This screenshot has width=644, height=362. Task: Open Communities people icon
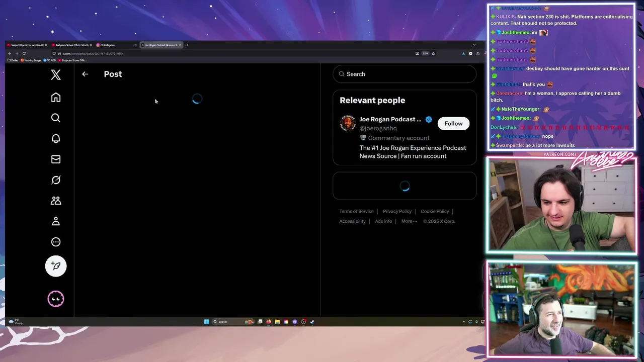coord(56,201)
